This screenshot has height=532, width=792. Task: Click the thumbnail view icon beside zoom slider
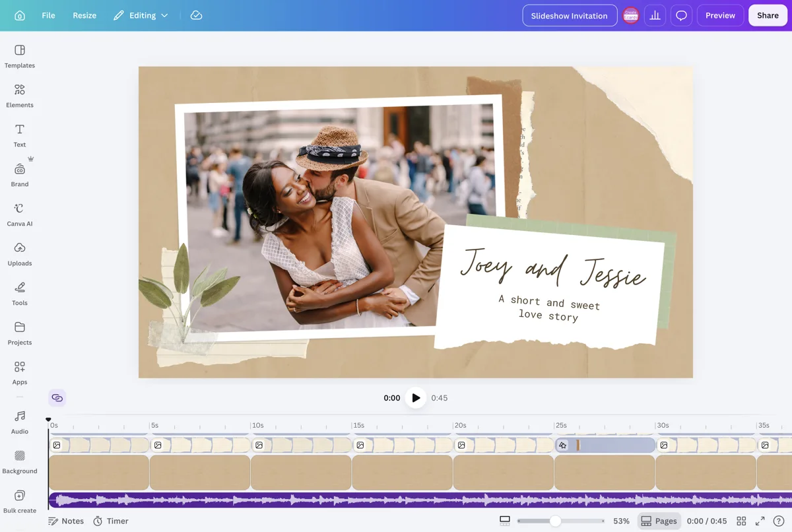[505, 521]
